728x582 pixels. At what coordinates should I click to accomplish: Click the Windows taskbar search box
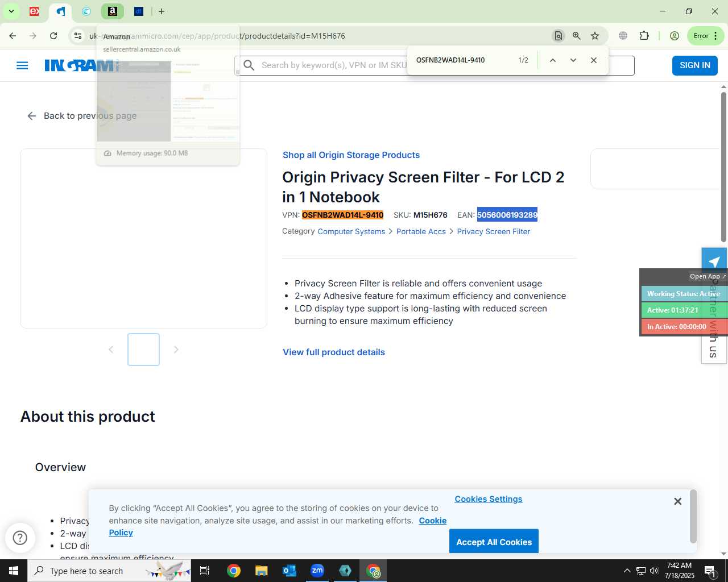[x=109, y=571]
